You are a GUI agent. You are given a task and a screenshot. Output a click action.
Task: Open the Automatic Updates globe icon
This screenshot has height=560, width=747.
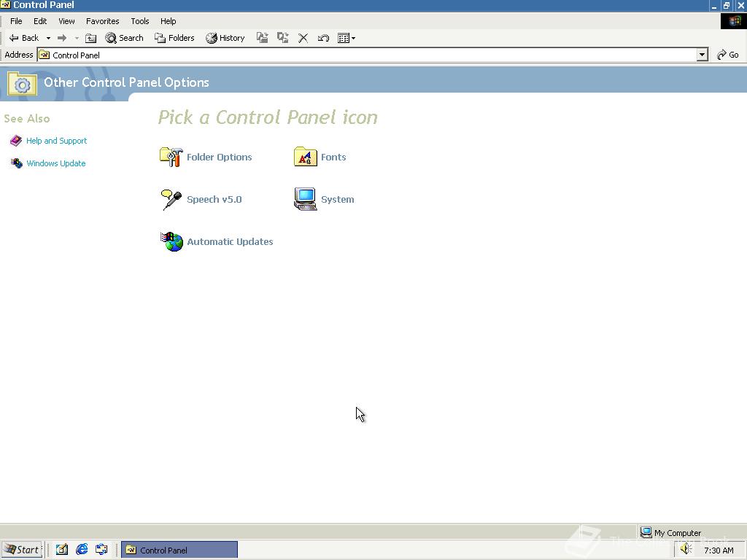171,241
